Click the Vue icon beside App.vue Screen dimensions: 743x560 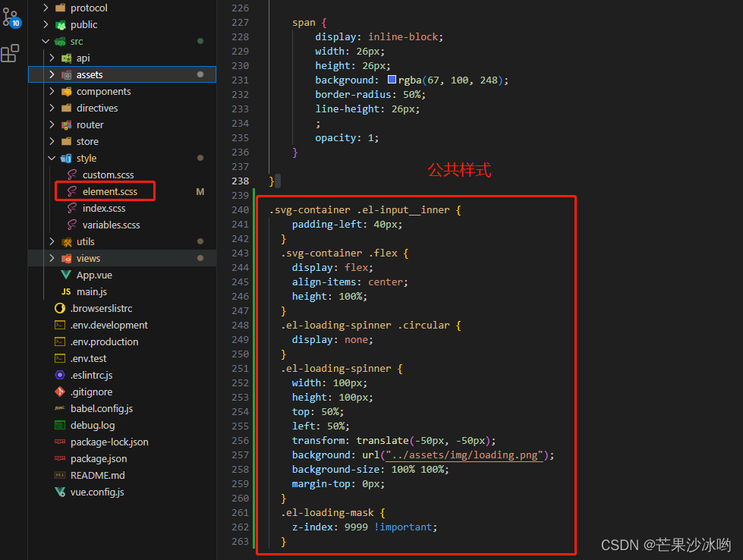(66, 275)
